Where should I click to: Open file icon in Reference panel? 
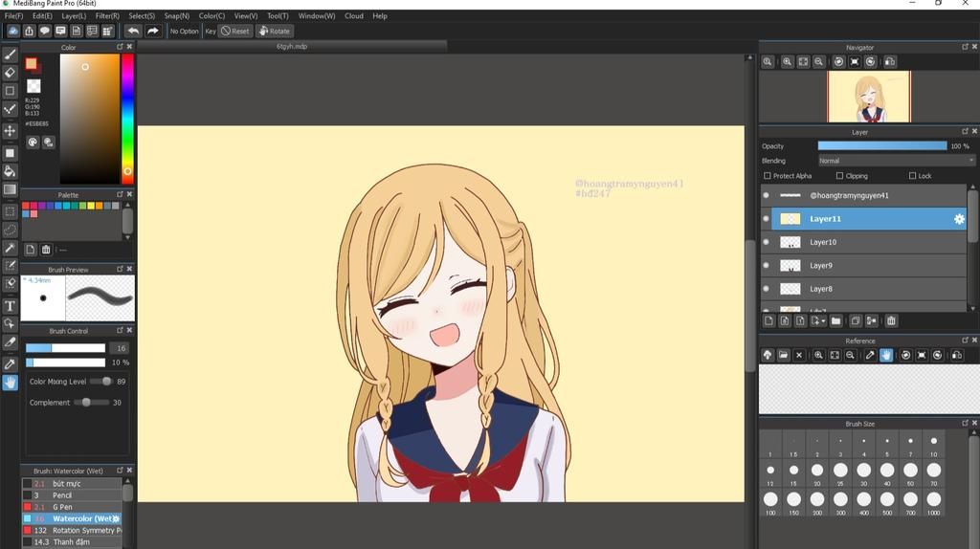(x=783, y=355)
